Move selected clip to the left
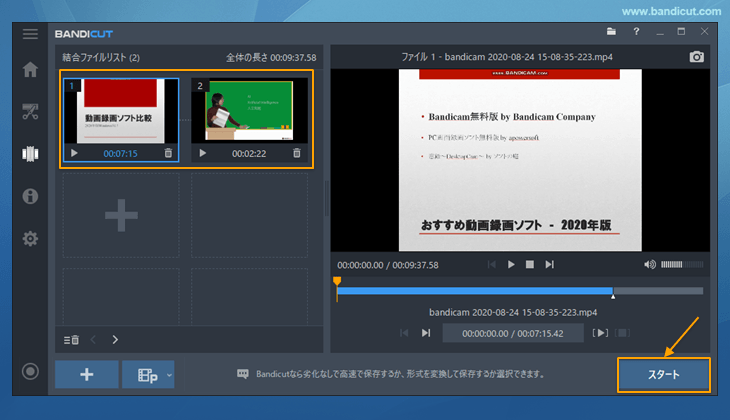The width and height of the screenshot is (730, 420). click(93, 340)
